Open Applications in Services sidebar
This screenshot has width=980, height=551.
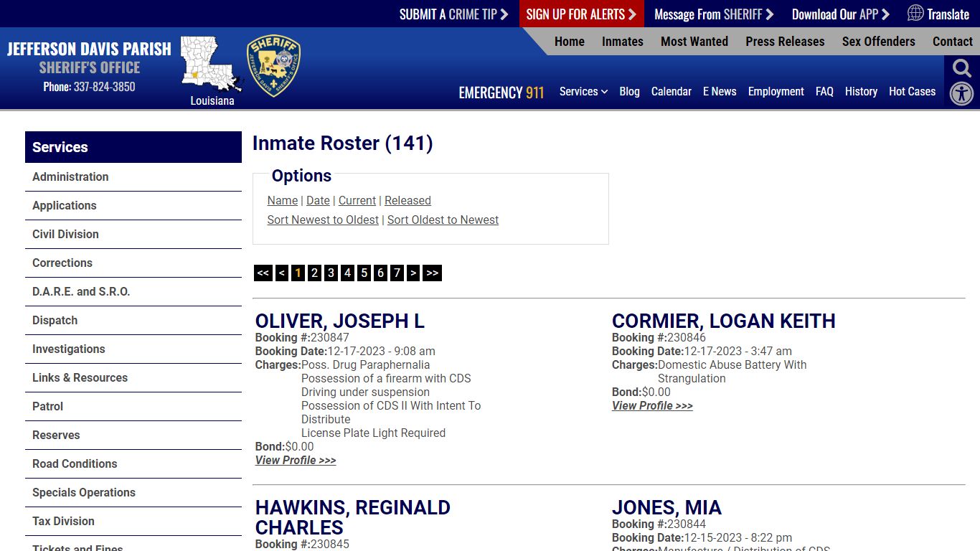click(x=133, y=205)
